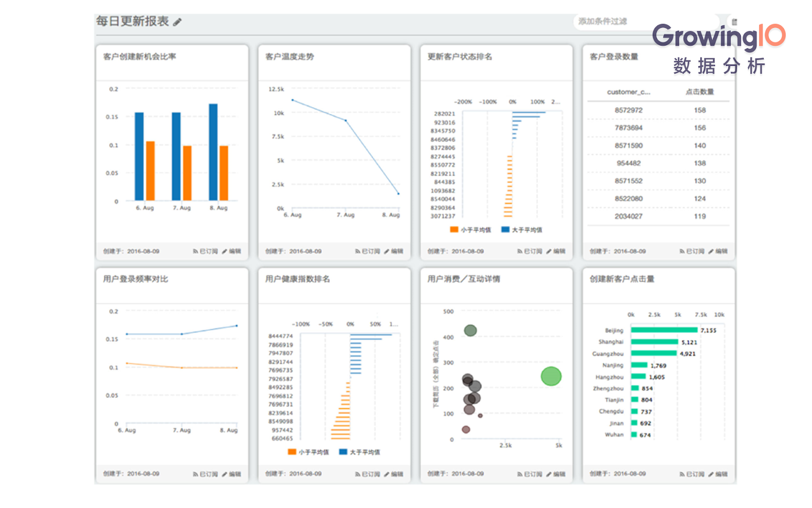Open the 创建新客户点击量 card title
Viewport: 812px width, 508px height.
[622, 279]
